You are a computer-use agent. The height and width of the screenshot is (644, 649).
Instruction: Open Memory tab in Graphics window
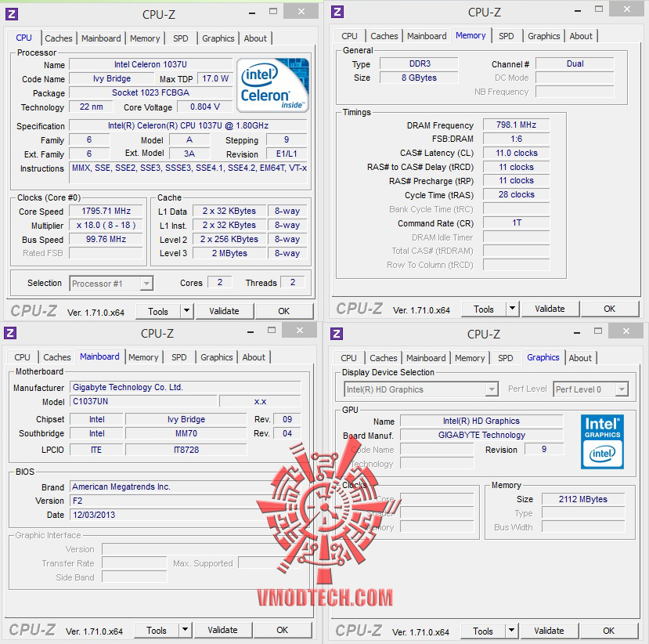point(470,358)
